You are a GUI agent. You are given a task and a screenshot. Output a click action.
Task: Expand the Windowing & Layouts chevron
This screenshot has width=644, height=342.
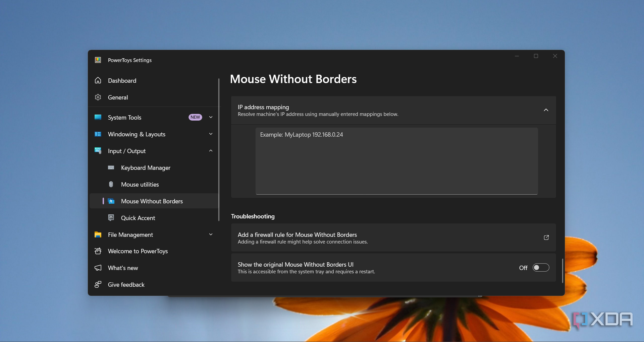tap(211, 134)
